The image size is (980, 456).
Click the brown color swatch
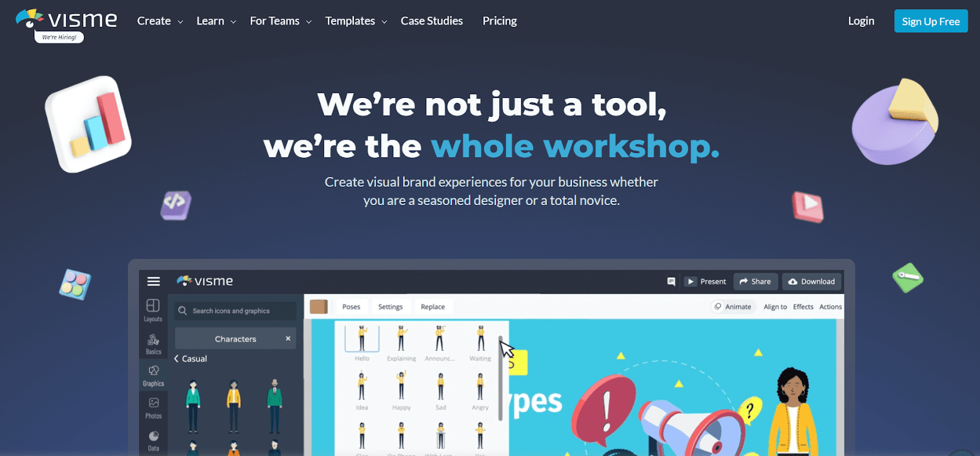pos(318,307)
